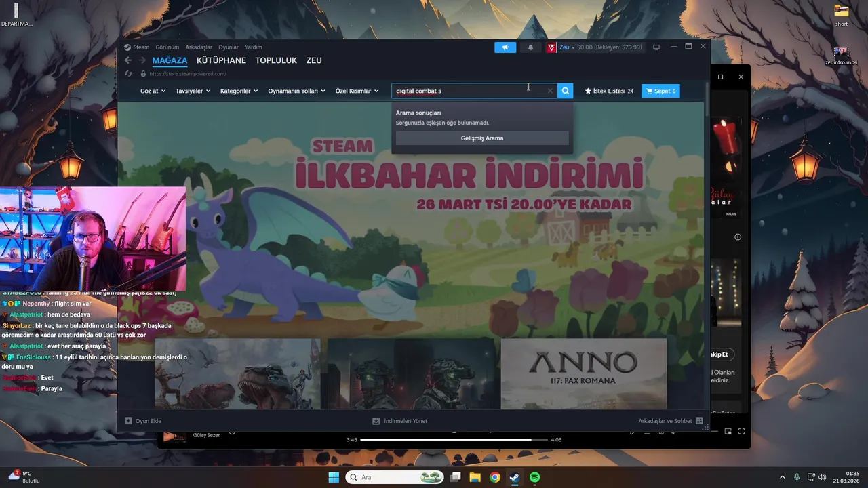Switch Steam to Big Picture mode icon

(656, 47)
